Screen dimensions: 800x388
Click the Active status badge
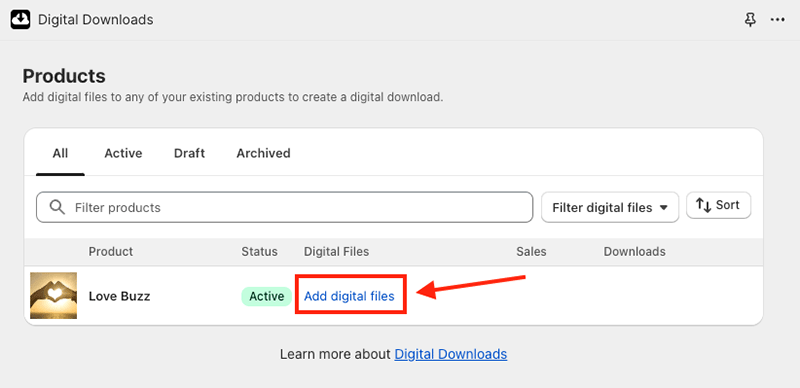[x=266, y=296]
